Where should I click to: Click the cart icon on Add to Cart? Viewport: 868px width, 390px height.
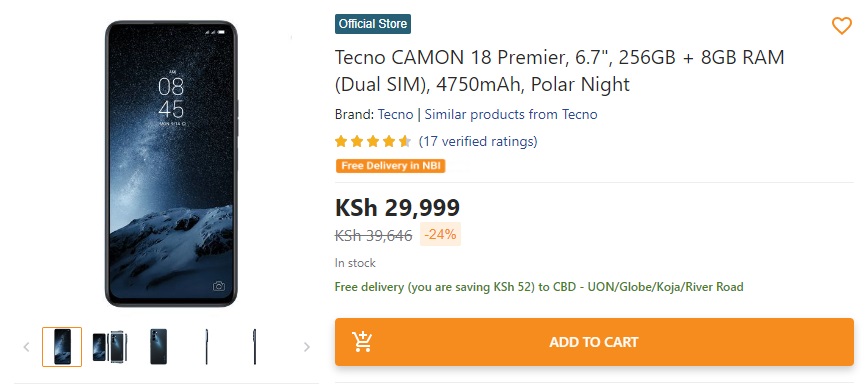pos(362,342)
